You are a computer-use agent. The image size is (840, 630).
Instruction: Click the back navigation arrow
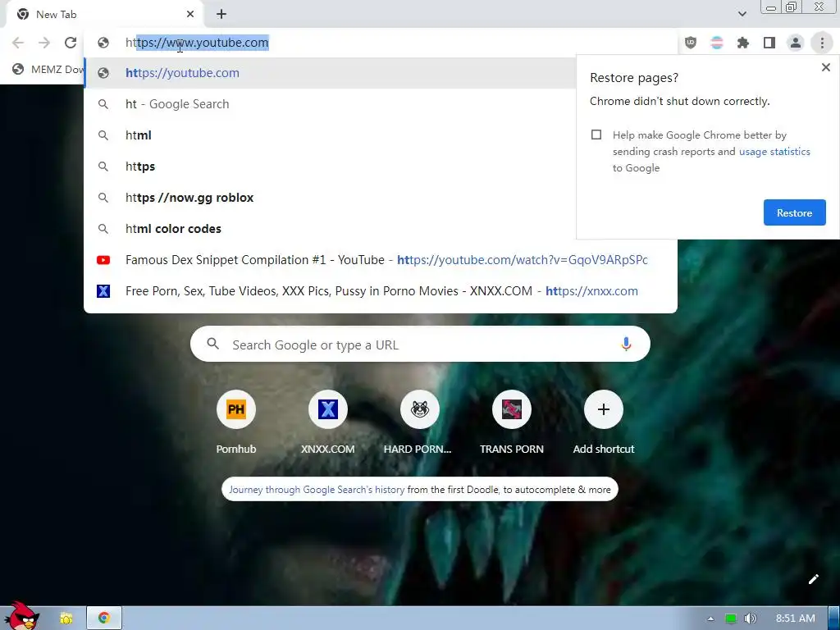[18, 43]
